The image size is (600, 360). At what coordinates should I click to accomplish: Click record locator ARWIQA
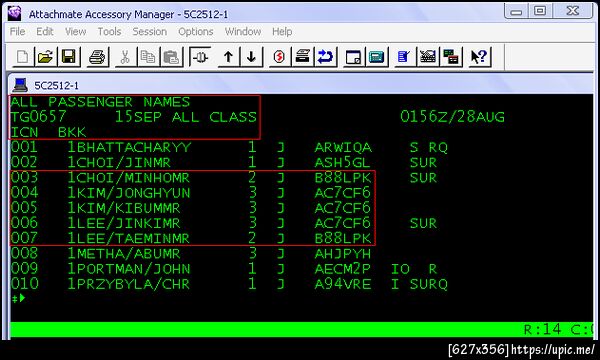click(343, 147)
